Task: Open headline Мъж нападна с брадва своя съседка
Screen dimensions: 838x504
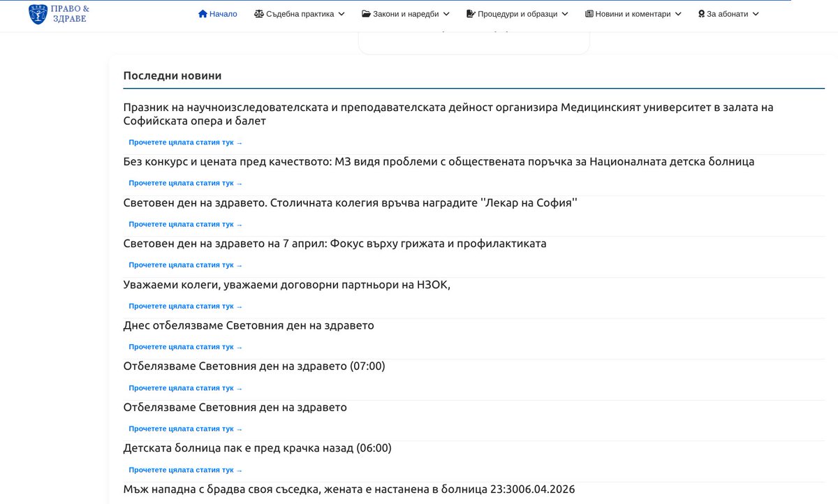Action: [349, 489]
